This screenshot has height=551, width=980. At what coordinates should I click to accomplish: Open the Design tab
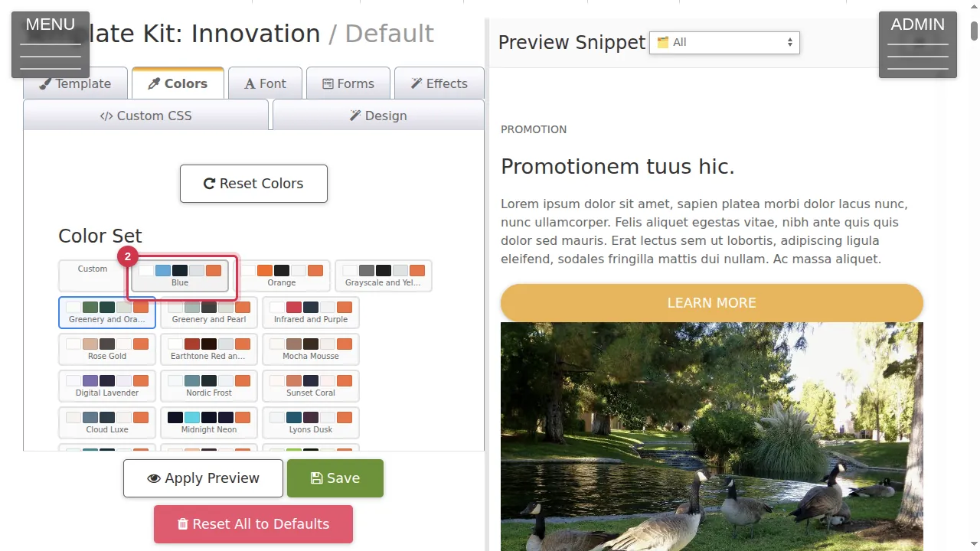coord(378,116)
